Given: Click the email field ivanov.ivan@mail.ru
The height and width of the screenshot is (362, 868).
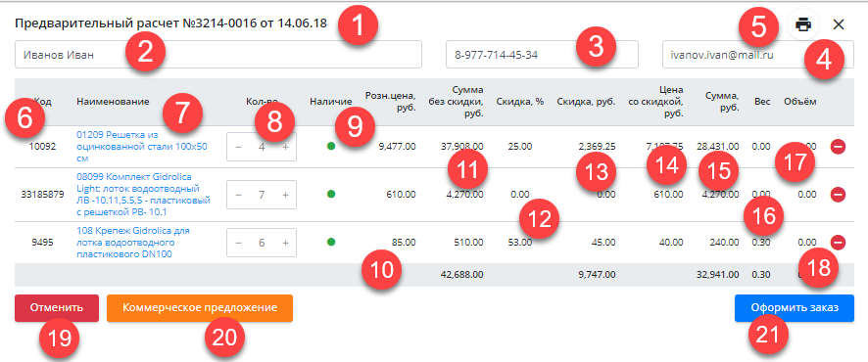Looking at the screenshot, I should point(758,55).
